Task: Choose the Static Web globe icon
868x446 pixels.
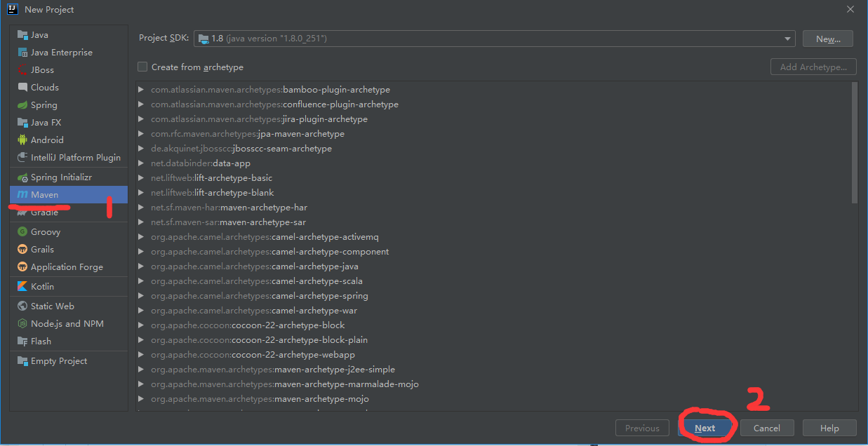Action: 22,306
